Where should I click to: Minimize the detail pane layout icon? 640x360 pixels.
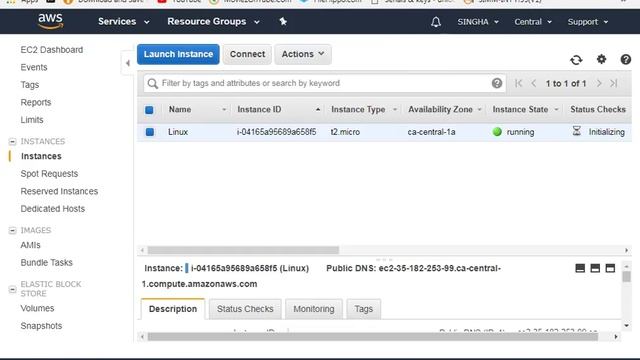pos(580,268)
